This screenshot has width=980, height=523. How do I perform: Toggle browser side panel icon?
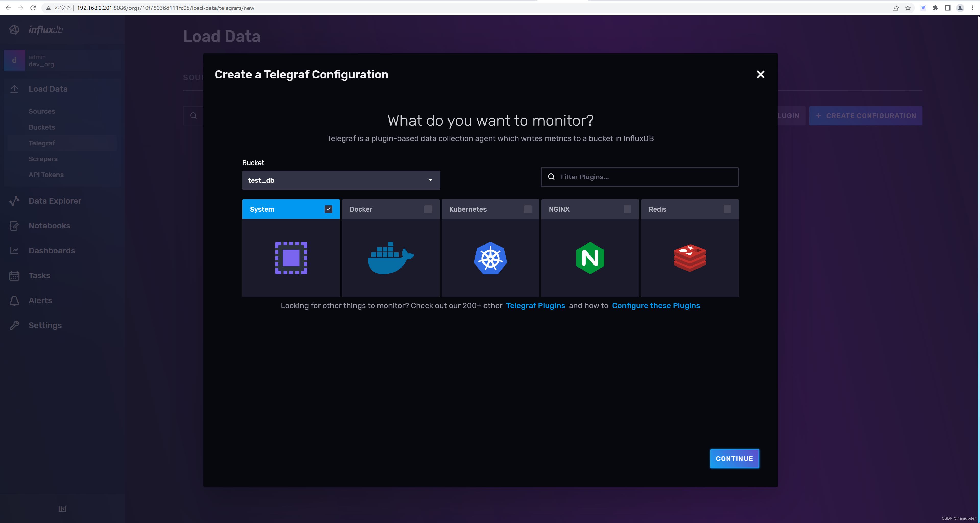pyautogui.click(x=948, y=8)
